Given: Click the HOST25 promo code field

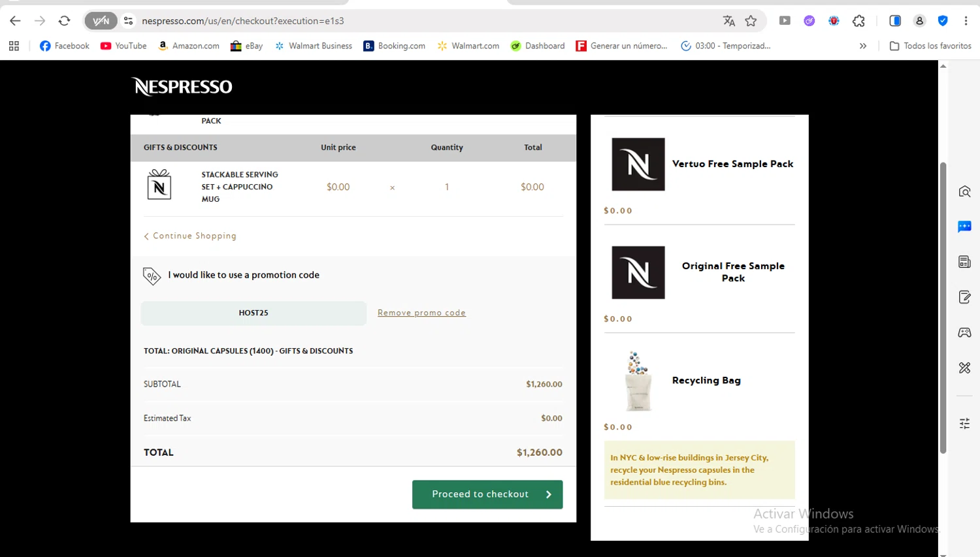Looking at the screenshot, I should pos(253,313).
